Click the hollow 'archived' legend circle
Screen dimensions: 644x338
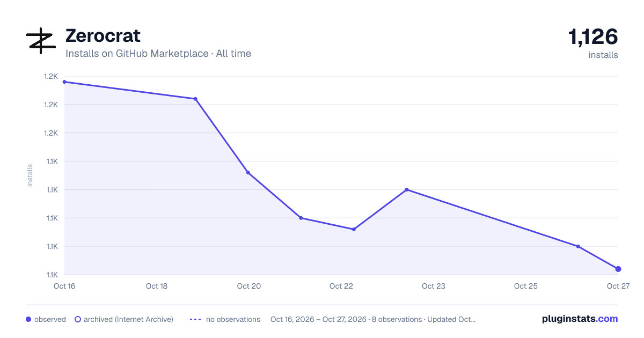coord(78,319)
